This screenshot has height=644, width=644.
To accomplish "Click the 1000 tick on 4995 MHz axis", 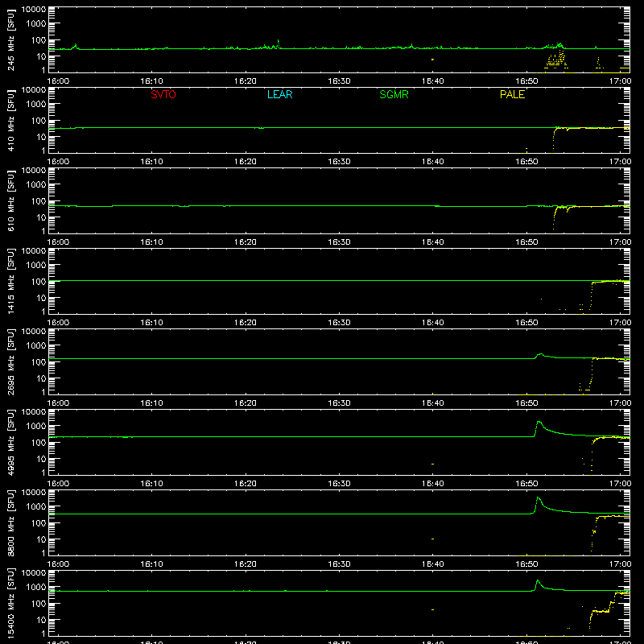I will pyautogui.click(x=36, y=427).
